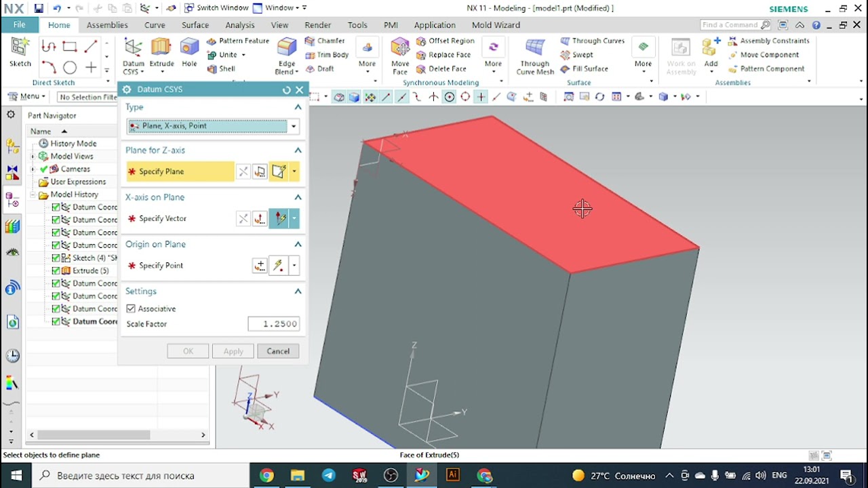Open the Type dropdown Plane, X-axis, Point
The image size is (868, 488).
tap(213, 126)
